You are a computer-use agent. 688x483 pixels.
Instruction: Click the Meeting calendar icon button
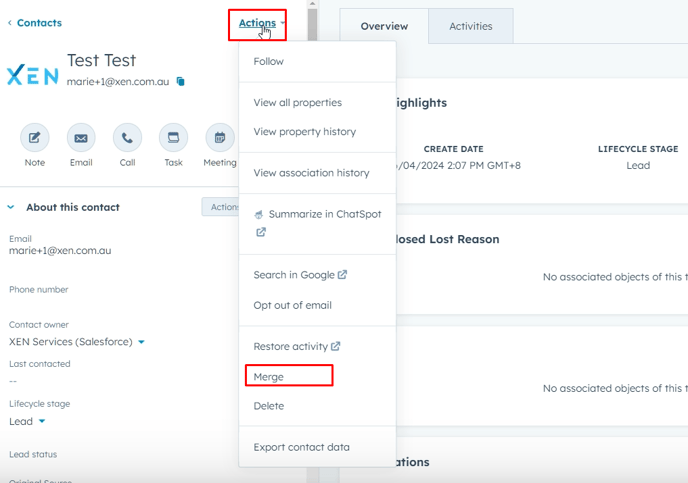point(220,138)
